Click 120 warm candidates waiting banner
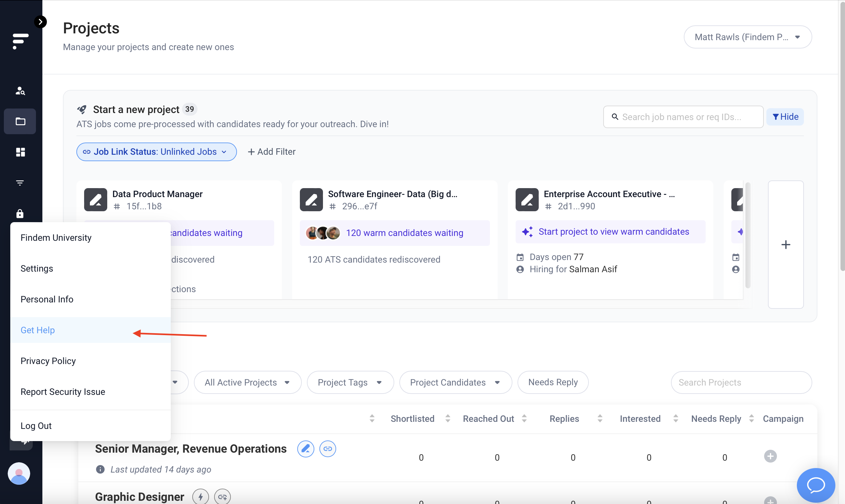 395,233
